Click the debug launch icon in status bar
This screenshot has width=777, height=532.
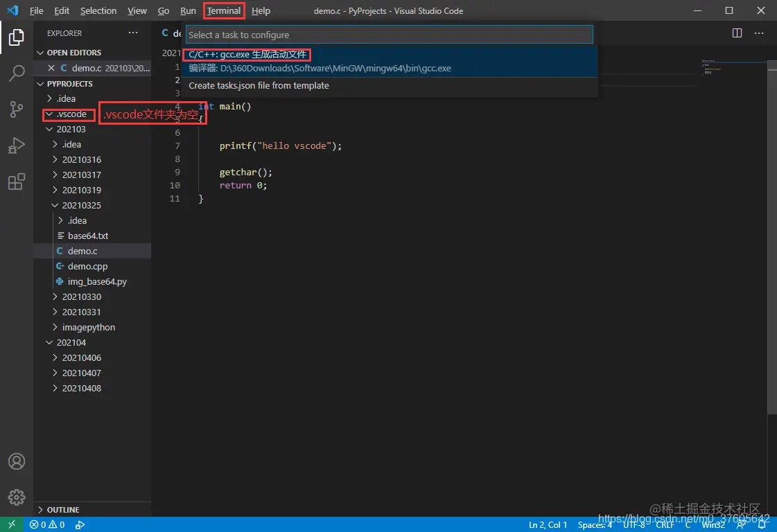click(x=80, y=524)
